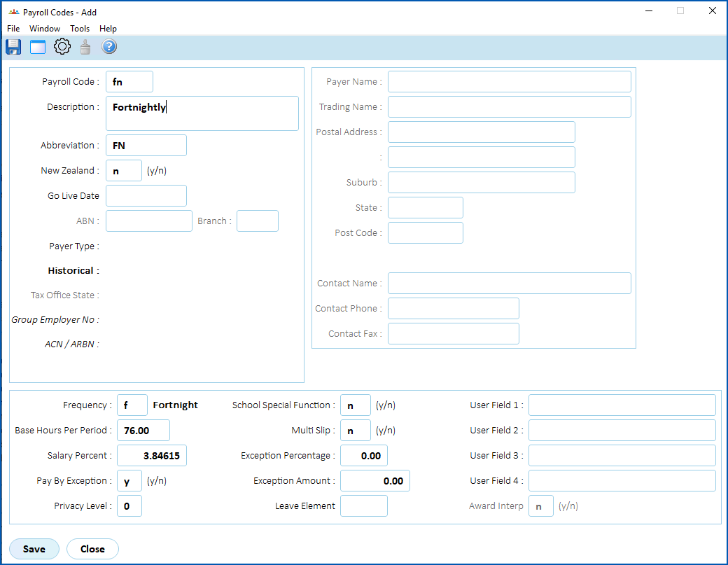Image resolution: width=728 pixels, height=565 pixels.
Task: Click the Payroll Code field
Action: 129,82
